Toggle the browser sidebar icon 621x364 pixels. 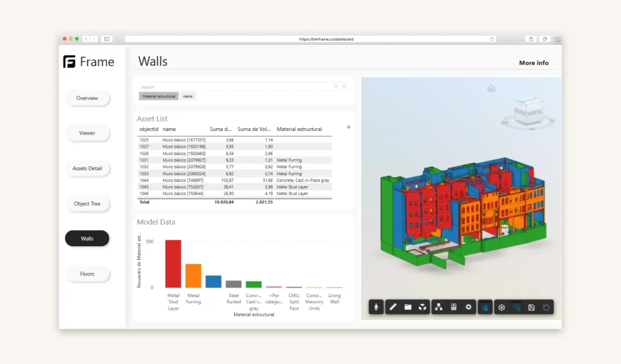coord(107,39)
